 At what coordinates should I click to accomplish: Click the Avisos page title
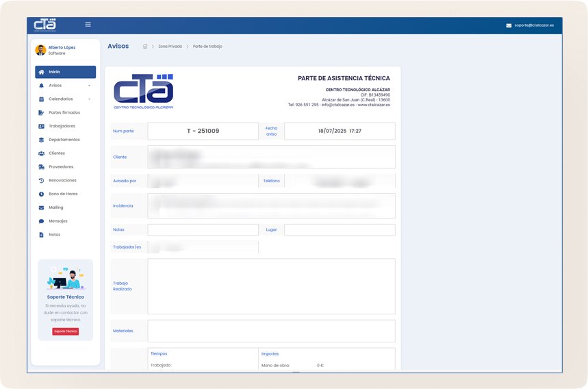pyautogui.click(x=118, y=46)
